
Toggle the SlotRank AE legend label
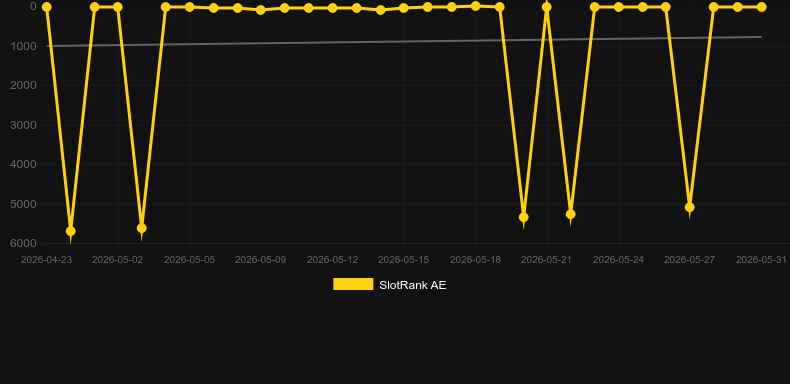click(x=412, y=285)
